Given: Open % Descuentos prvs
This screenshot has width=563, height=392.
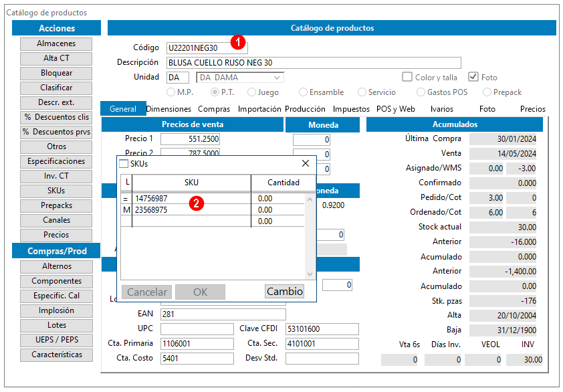Looking at the screenshot, I should tap(56, 132).
